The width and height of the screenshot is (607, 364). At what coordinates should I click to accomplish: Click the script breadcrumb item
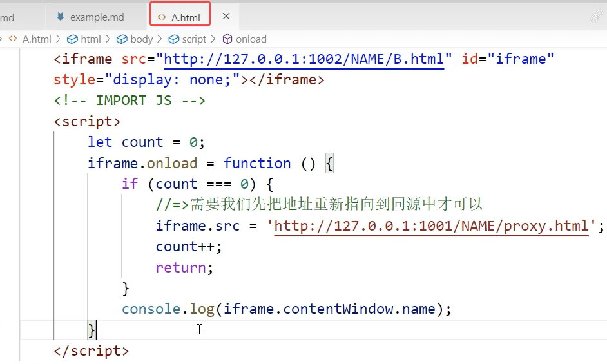pos(195,39)
